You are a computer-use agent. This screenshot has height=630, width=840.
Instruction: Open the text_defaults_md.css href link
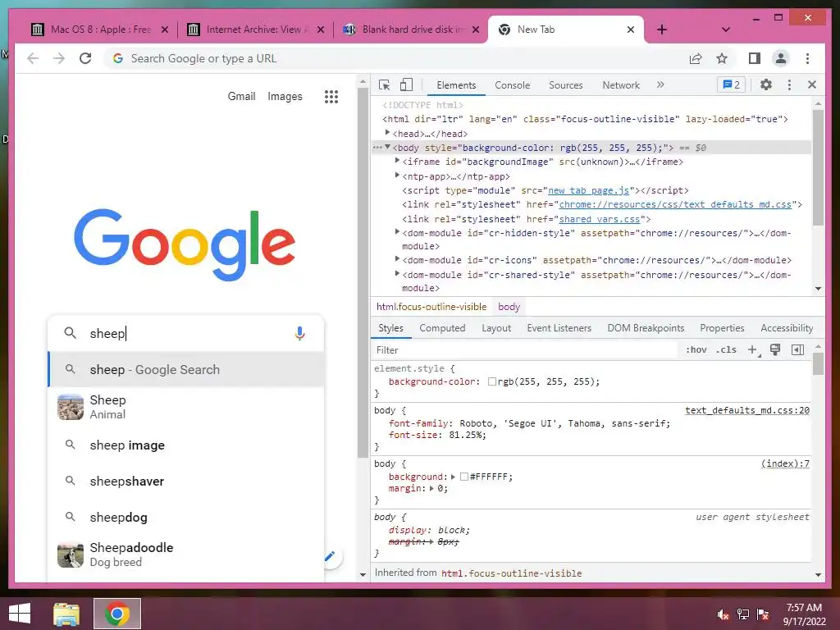pyautogui.click(x=675, y=204)
